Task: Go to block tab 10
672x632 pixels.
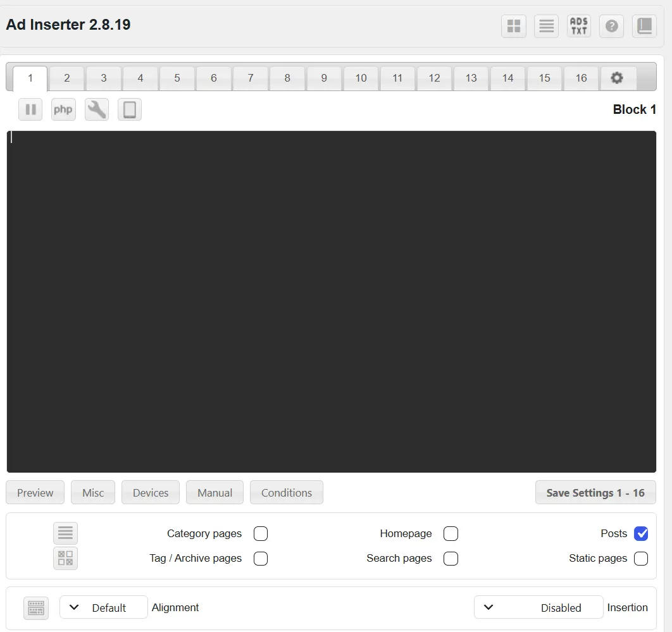Action: click(x=361, y=78)
